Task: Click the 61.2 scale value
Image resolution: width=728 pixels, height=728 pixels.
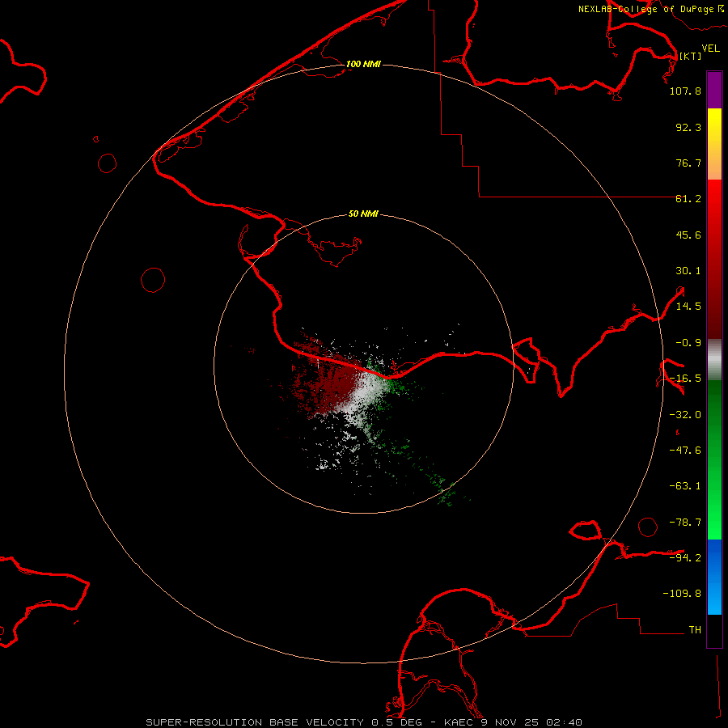Action: (688, 199)
